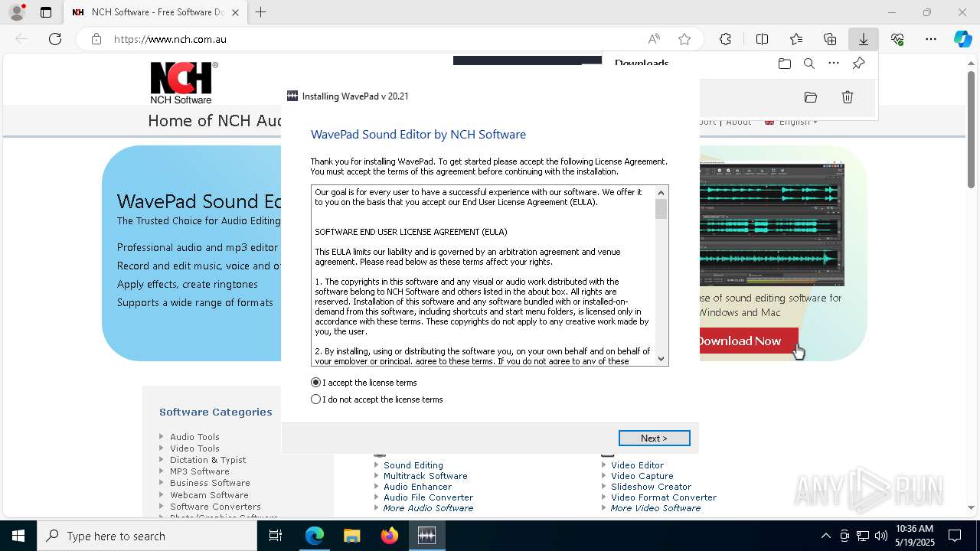Open Software Converters category

point(215,507)
